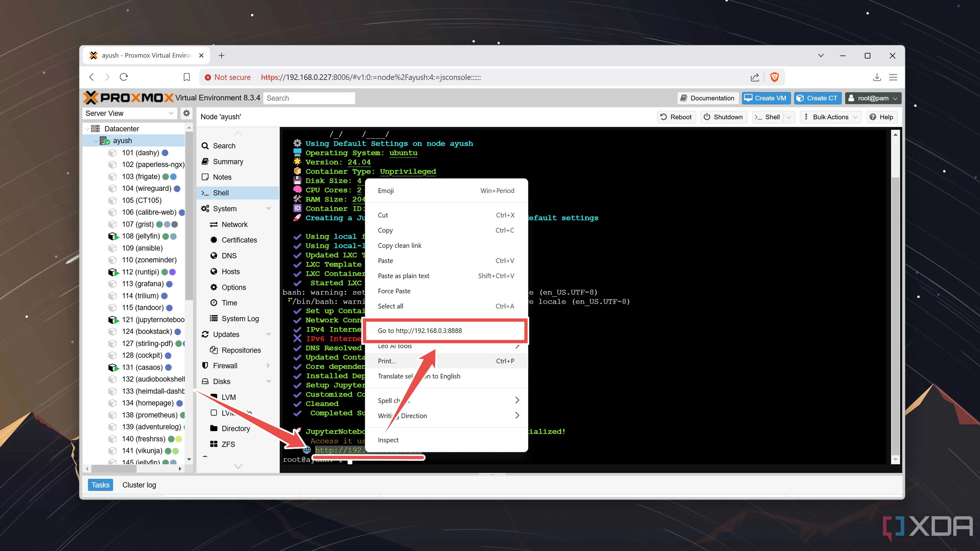The image size is (980, 551).
Task: Click the Brave Shields lion icon
Action: [774, 77]
